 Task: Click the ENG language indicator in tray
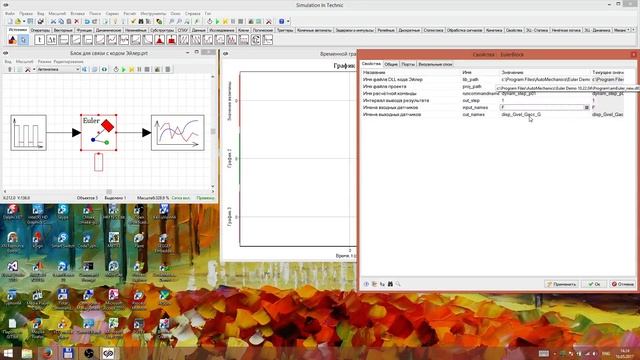pyautogui.click(x=606, y=353)
